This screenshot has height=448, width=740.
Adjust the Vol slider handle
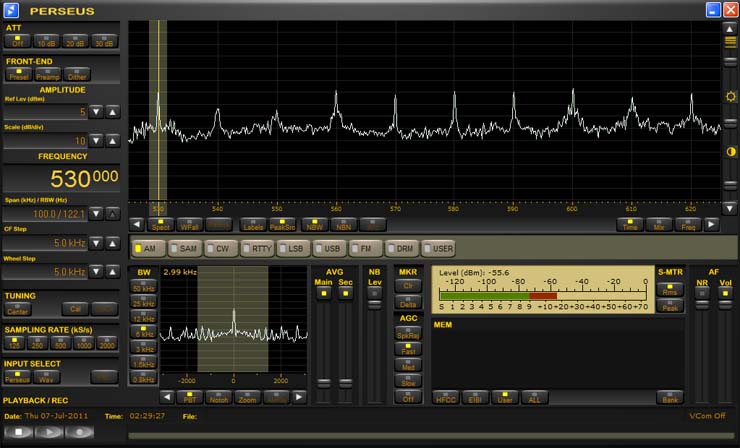click(x=725, y=305)
